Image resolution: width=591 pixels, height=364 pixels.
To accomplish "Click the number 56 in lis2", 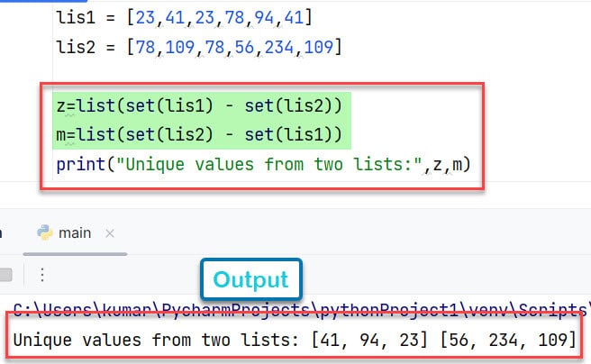I will pos(244,47).
